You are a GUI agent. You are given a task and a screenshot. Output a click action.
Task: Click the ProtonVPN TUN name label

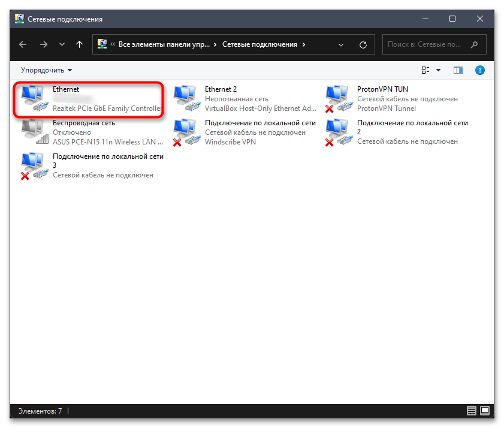point(382,89)
